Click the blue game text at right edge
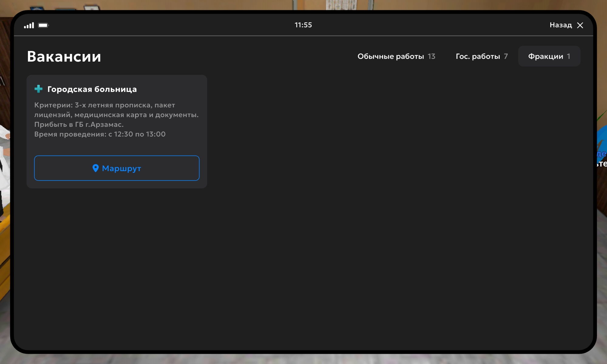The image size is (607, 364). coord(602,154)
